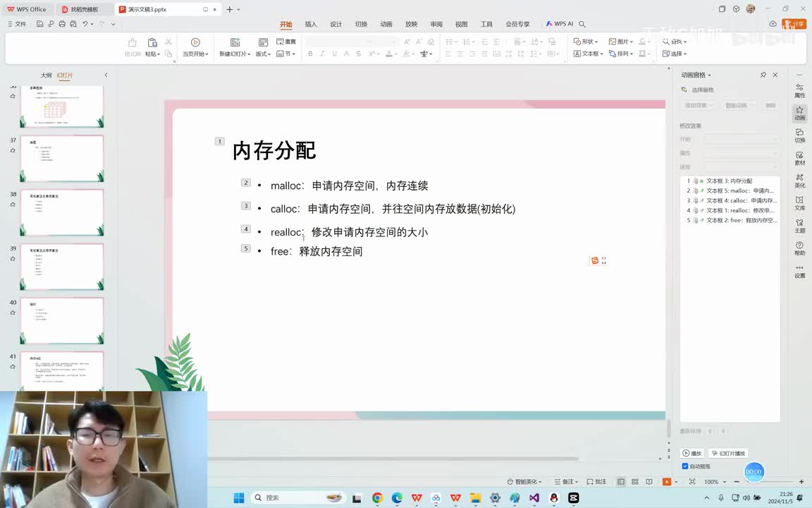This screenshot has height=508, width=812.
Task: Switch to slide sorter view in the status bar
Action: [635, 482]
